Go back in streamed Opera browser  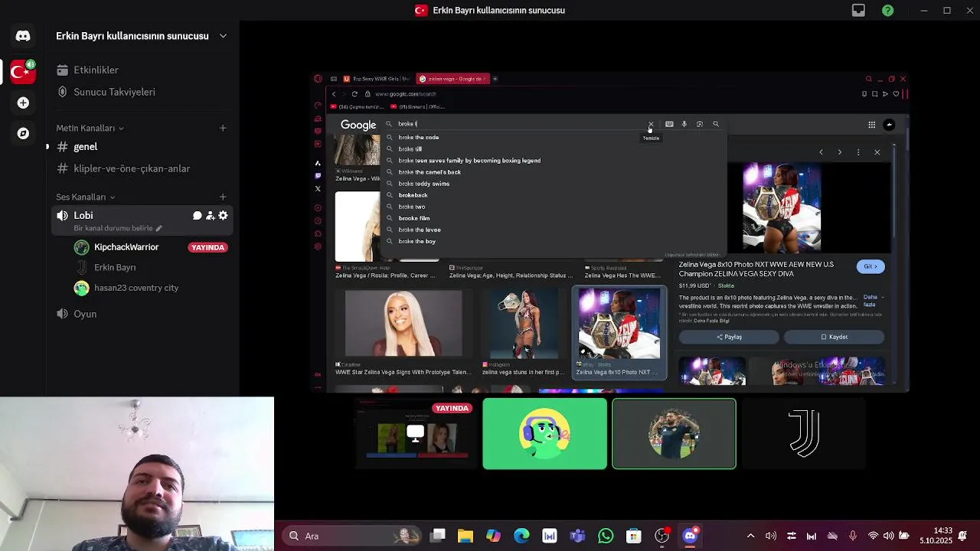(334, 94)
